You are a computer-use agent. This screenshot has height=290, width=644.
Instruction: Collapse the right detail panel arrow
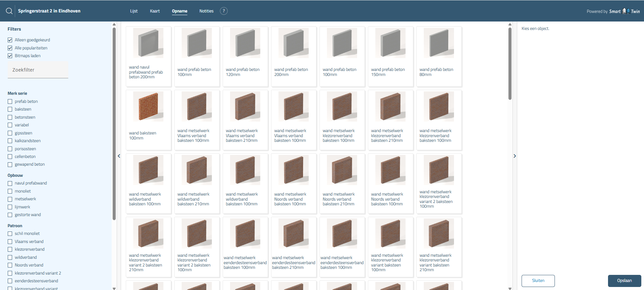click(515, 156)
